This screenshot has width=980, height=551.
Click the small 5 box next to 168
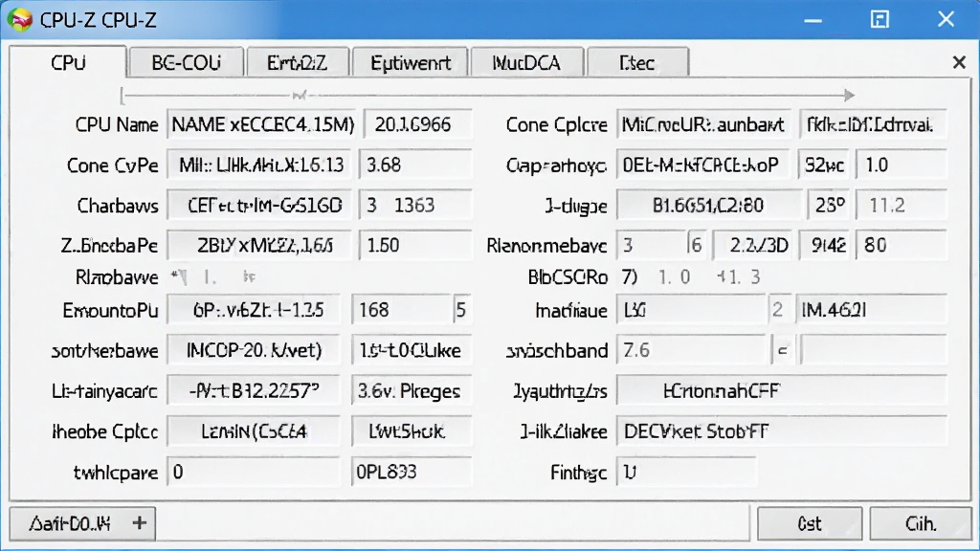(462, 311)
